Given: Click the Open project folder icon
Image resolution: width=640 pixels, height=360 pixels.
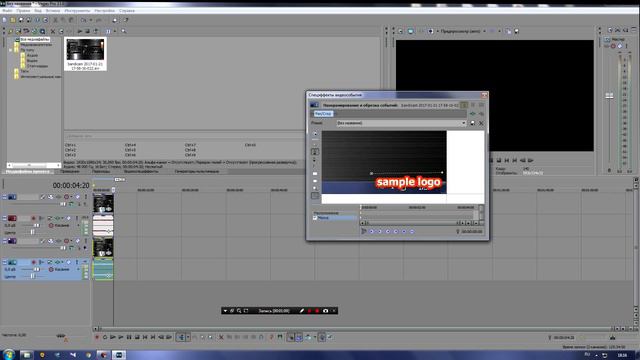Looking at the screenshot, I should tap(13, 20).
